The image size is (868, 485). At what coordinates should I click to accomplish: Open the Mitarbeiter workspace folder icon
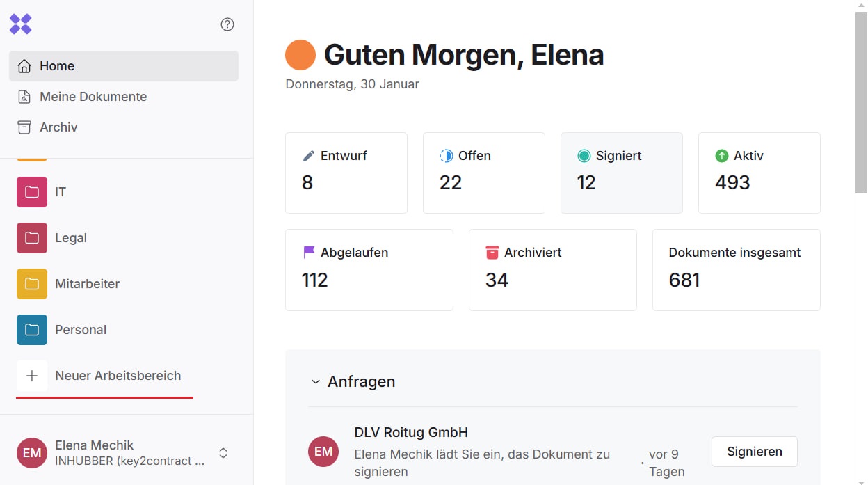tap(32, 284)
